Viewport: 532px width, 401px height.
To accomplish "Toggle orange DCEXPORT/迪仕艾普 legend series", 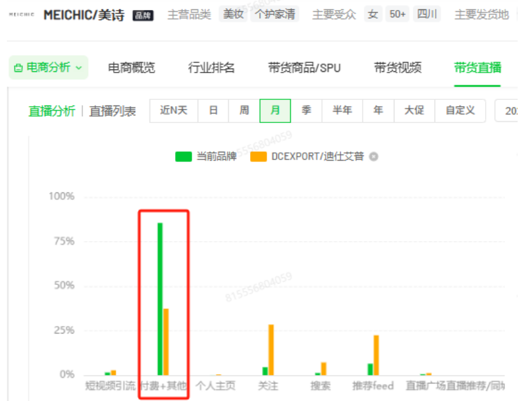I will click(x=307, y=157).
